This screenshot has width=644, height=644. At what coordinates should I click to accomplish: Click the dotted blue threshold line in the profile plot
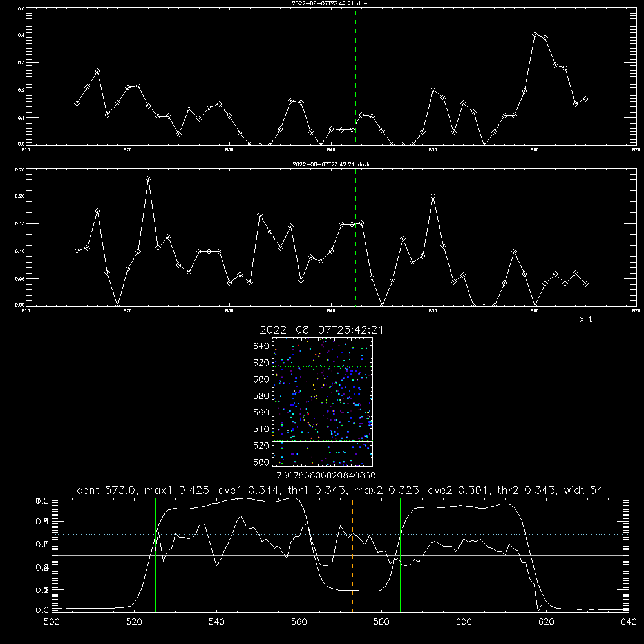(x=340, y=535)
